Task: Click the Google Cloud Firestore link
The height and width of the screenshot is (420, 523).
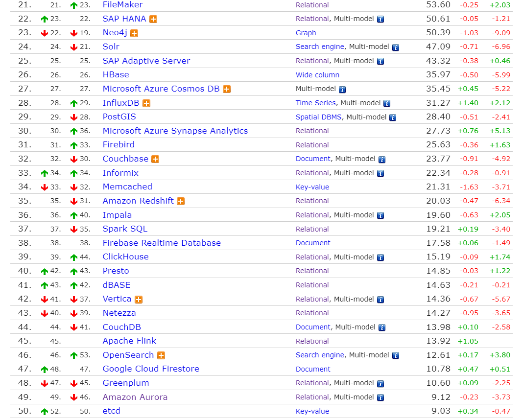Action: [151, 369]
